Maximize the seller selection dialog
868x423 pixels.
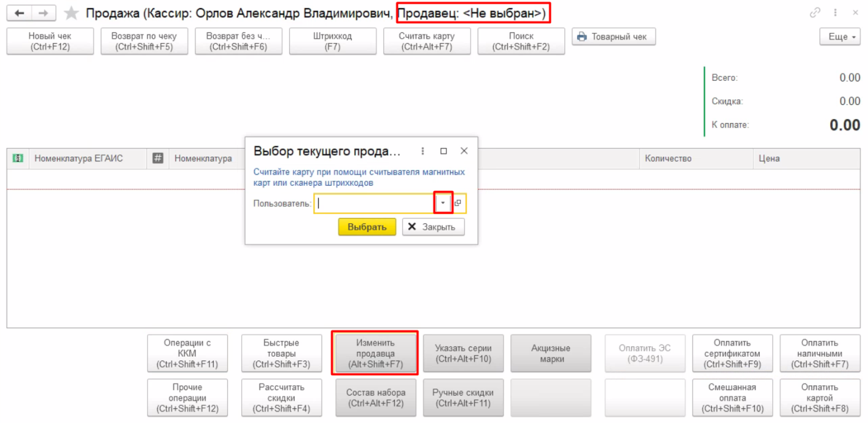pyautogui.click(x=443, y=151)
